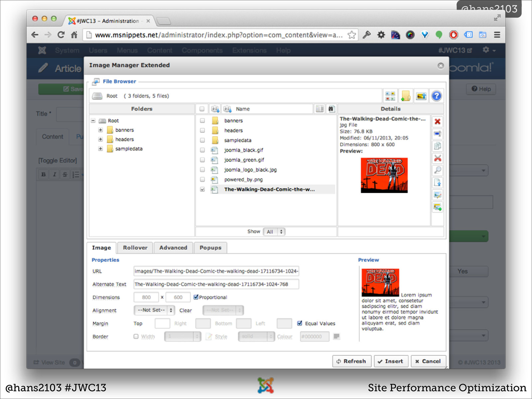
Task: Switch to the Advanced tab
Action: click(173, 248)
